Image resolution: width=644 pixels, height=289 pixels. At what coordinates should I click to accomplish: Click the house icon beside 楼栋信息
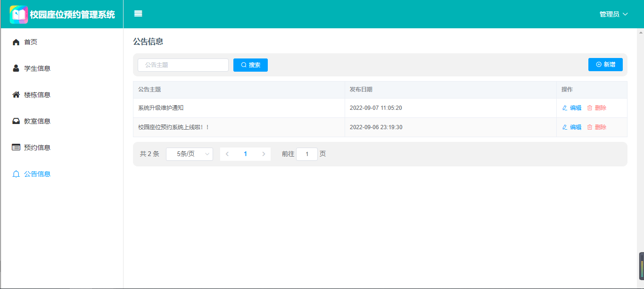tap(16, 95)
